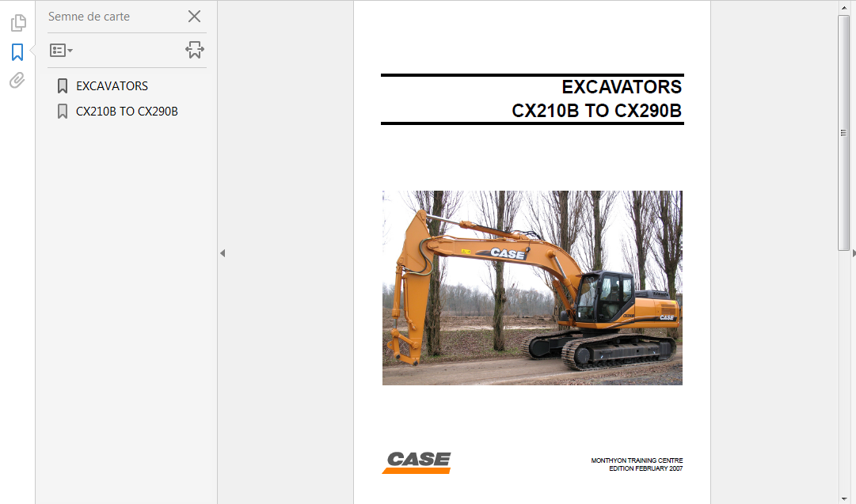Open the bookmark options dropdown menu

pyautogui.click(x=61, y=50)
